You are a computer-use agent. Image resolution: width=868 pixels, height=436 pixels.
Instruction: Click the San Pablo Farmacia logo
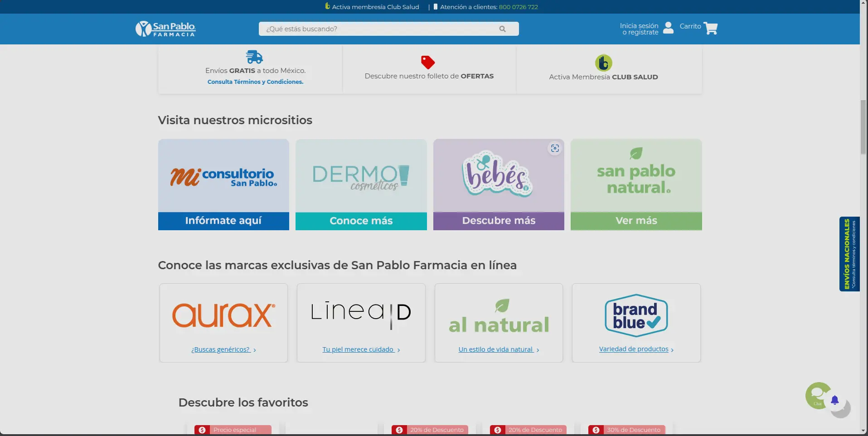(165, 29)
